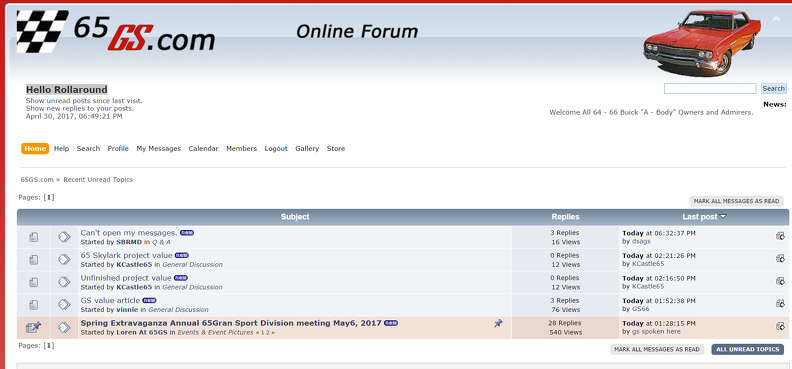The height and width of the screenshot is (369, 792).
Task: Go to last post icon by gs spoken here
Action: click(780, 326)
